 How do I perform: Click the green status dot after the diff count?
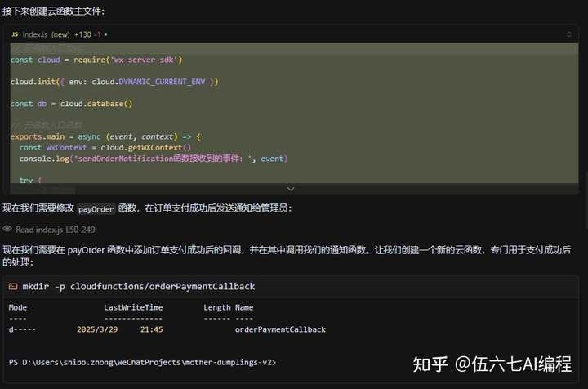click(x=105, y=34)
